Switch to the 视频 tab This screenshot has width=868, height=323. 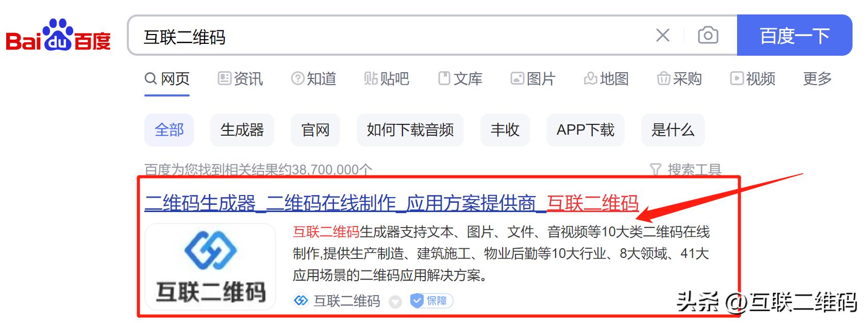click(753, 79)
